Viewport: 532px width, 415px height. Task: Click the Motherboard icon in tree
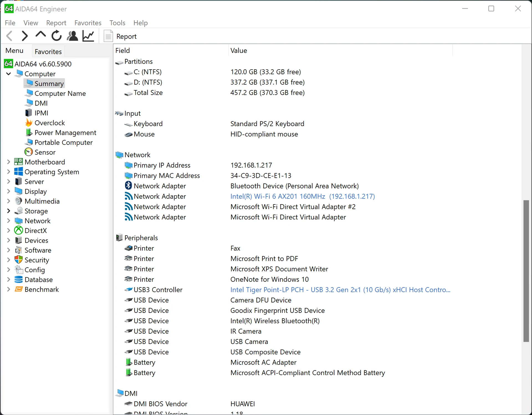[18, 162]
